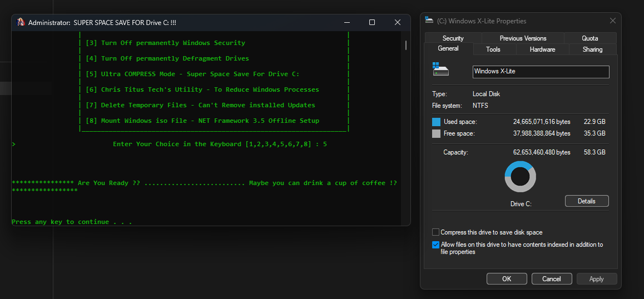The width and height of the screenshot is (644, 299).
Task: Click the 'NTFS' file system value
Action: point(480,106)
